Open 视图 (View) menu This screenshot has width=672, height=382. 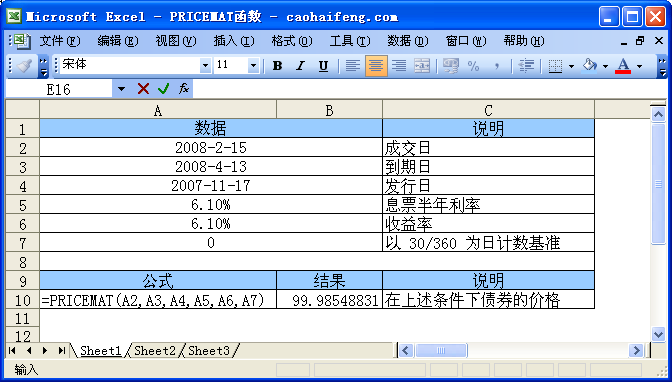(x=176, y=41)
